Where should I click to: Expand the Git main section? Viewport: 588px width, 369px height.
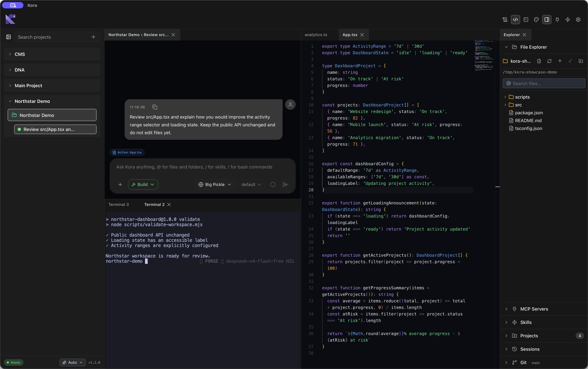[x=544, y=362]
